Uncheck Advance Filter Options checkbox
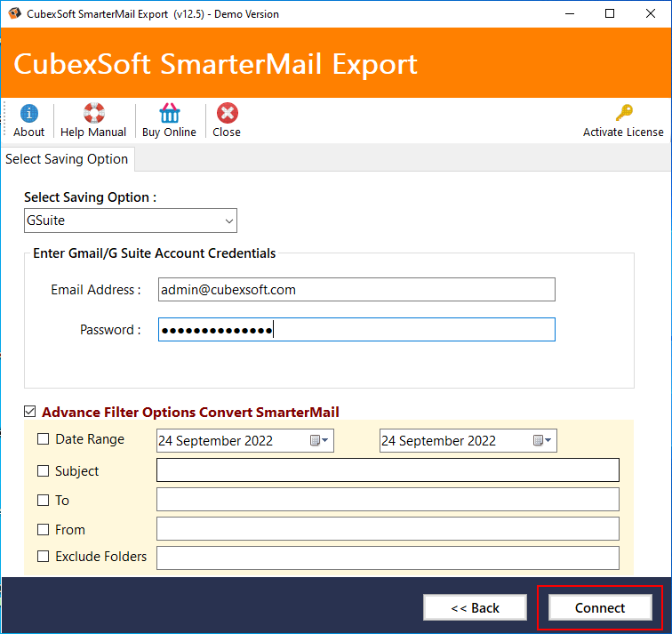This screenshot has height=634, width=672. [30, 412]
